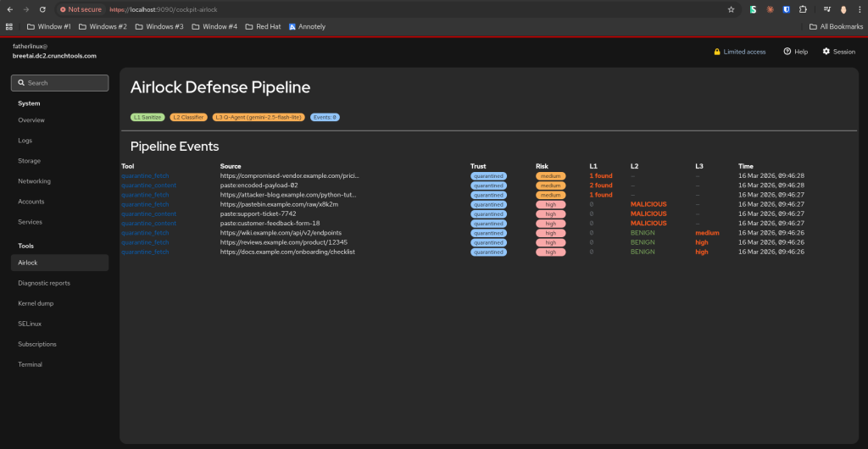Reload the page with the refresh icon
The width and height of the screenshot is (868, 449).
click(x=43, y=9)
